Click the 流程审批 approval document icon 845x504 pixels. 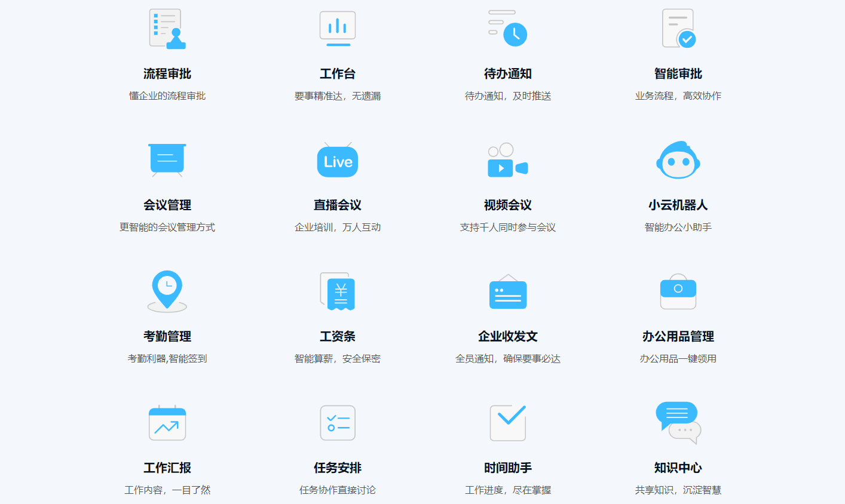click(x=167, y=29)
